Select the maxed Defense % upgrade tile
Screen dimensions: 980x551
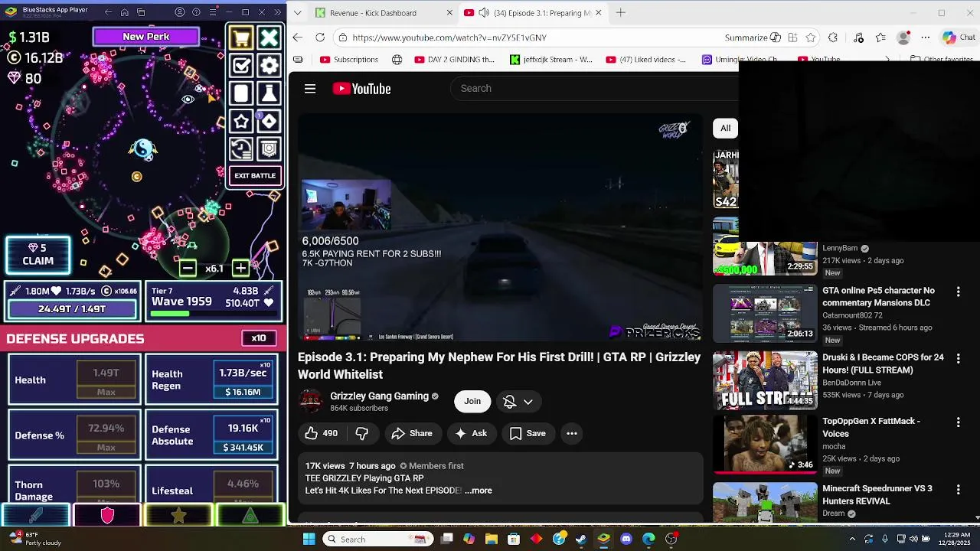point(74,435)
